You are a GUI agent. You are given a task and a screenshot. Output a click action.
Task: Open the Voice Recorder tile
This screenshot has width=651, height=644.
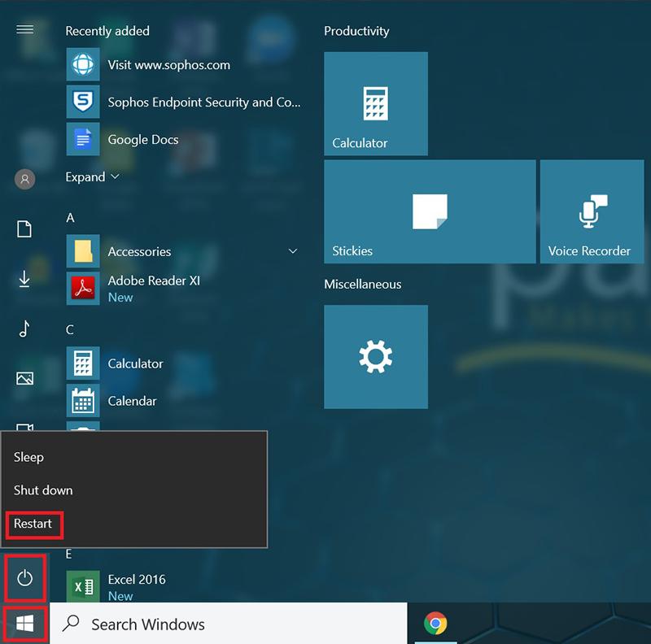click(x=589, y=211)
